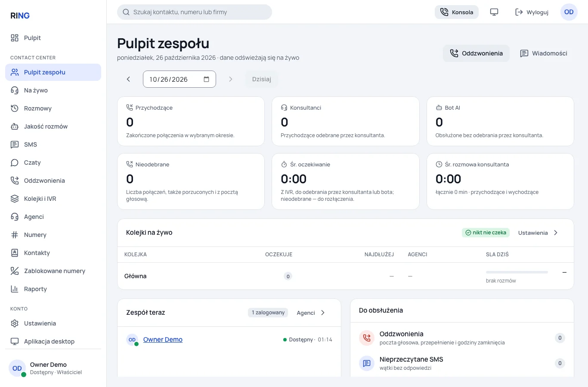
Task: Click the Nieprzeczytane SMS message icon
Action: 367,363
